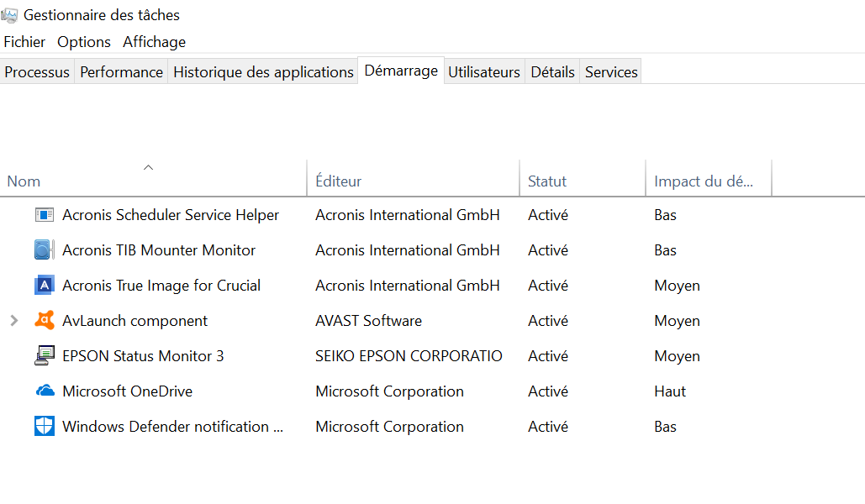Viewport: 865px width, 504px height.
Task: Select the Microsoft OneDrive Activé status cell
Action: point(548,391)
